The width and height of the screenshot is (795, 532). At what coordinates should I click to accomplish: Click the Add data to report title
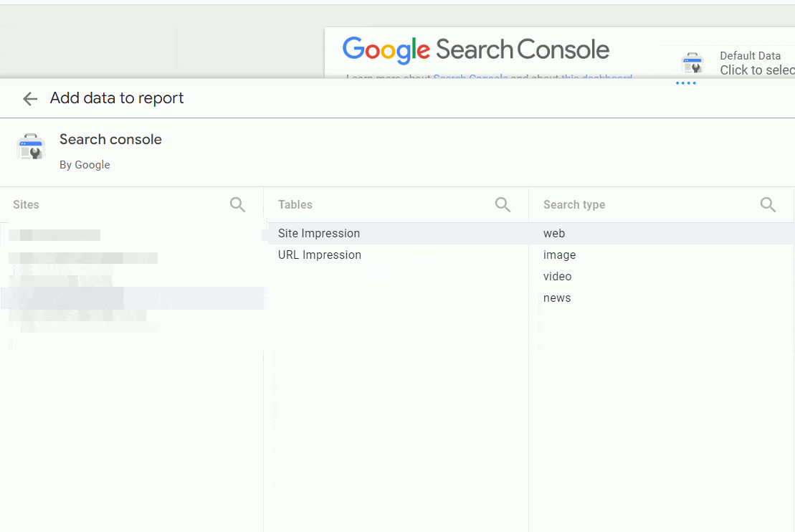point(117,98)
